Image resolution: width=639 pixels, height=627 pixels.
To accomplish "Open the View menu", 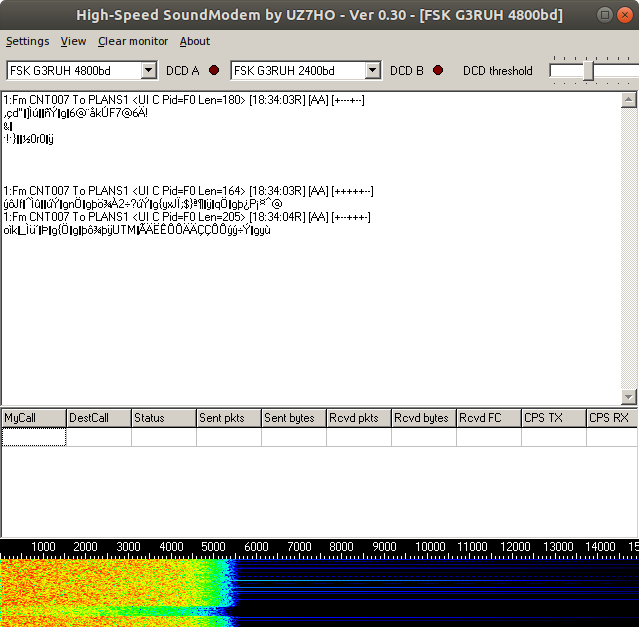I will [x=73, y=41].
